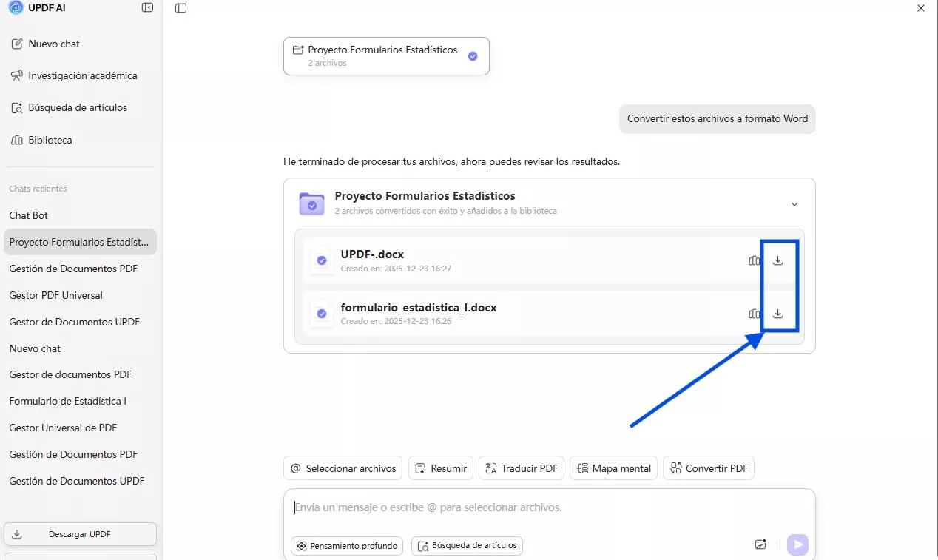938x560 pixels.
Task: Click the Descargar UPDF button
Action: (x=80, y=534)
